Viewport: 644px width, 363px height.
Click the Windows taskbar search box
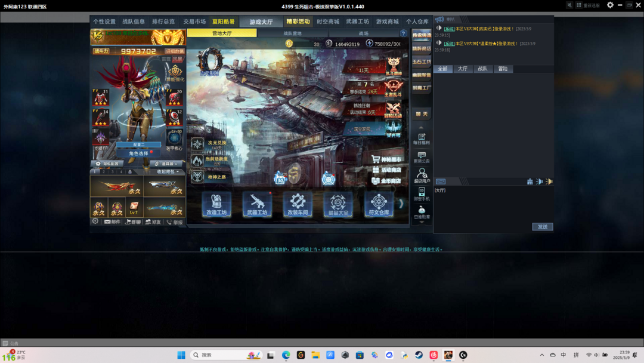pos(227,355)
